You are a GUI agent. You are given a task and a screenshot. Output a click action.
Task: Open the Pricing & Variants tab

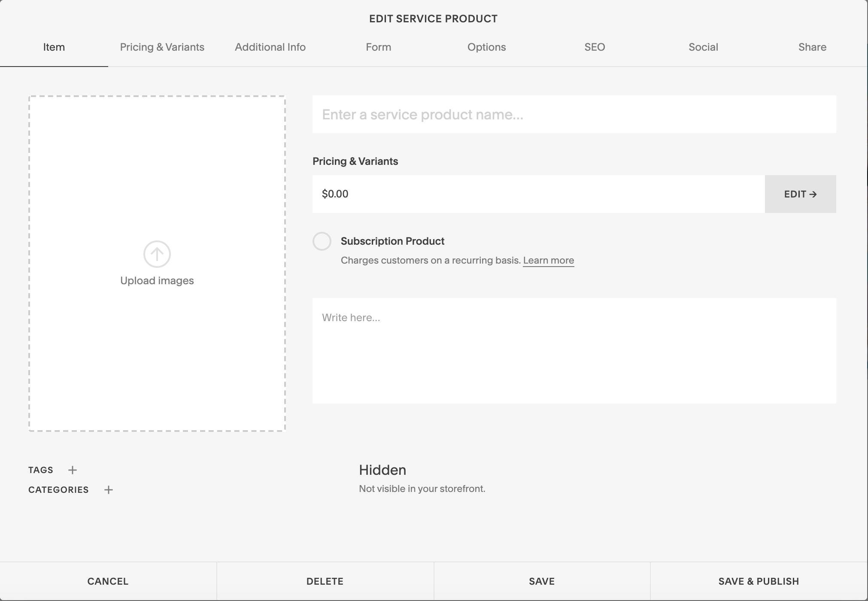coord(162,47)
